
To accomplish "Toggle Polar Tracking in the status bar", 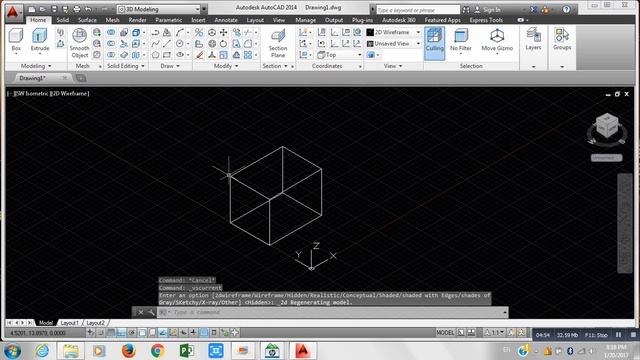I will coord(131,333).
